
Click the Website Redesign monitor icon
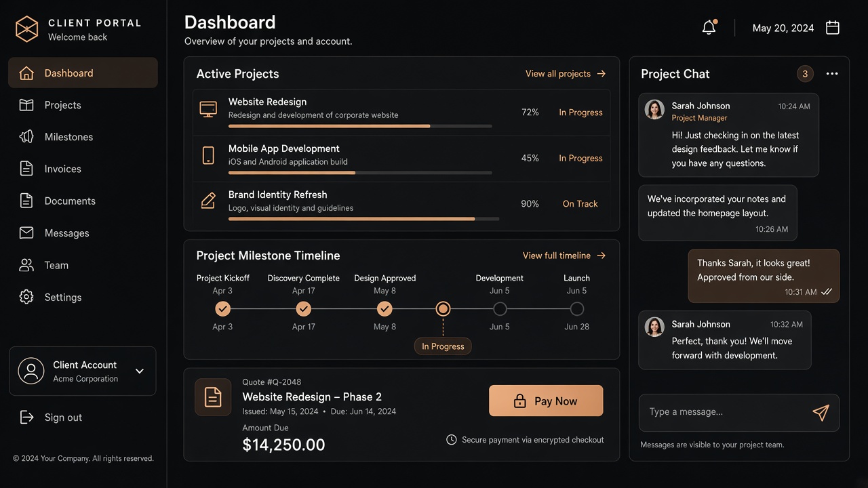point(208,109)
